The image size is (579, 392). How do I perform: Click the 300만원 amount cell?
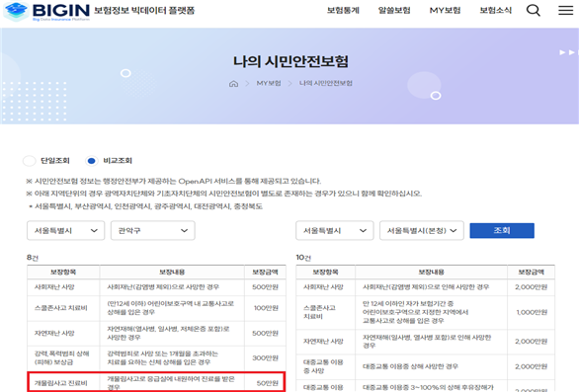pos(265,358)
